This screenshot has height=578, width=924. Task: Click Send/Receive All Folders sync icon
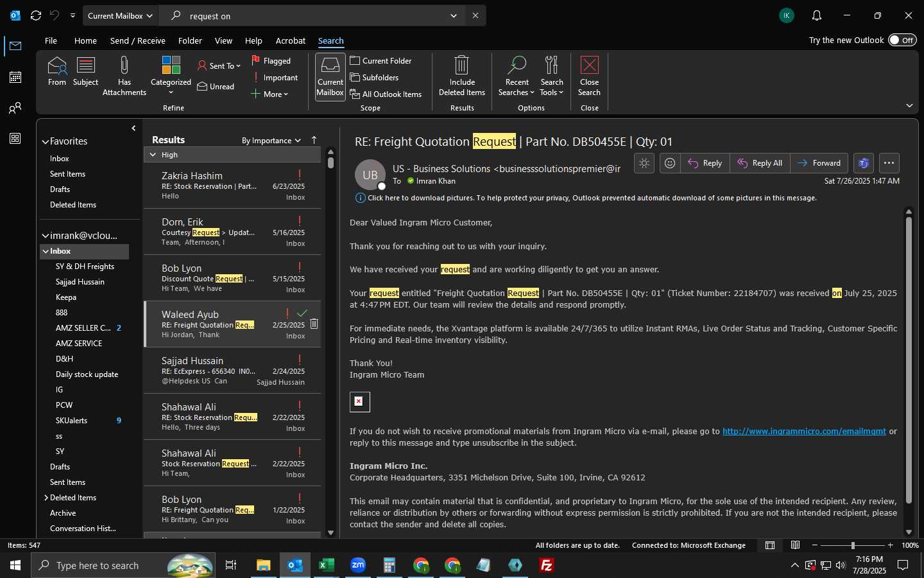coord(36,15)
